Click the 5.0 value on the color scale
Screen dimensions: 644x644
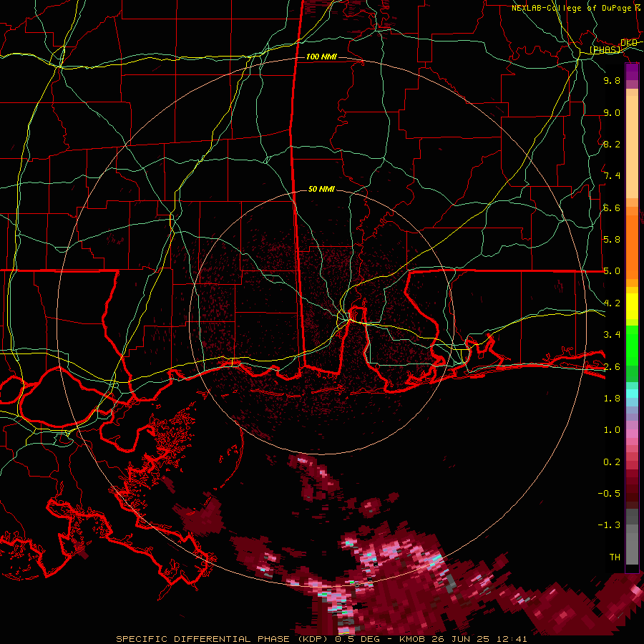612,271
